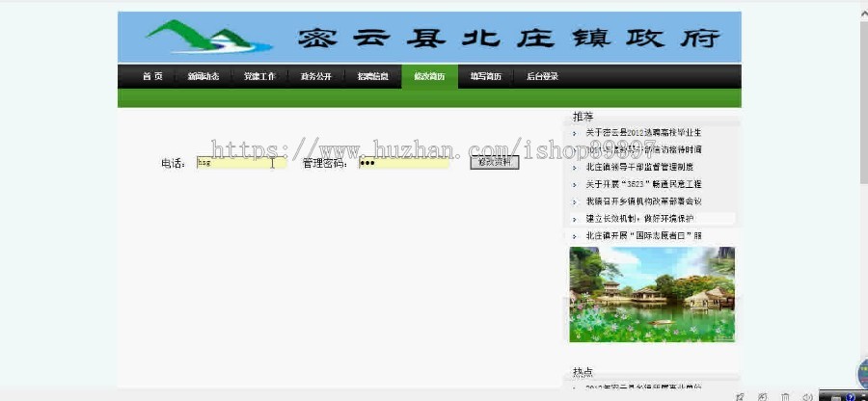Open link 建立长效机制，做好环境保护
Screen dimensions: 868x401
(x=639, y=219)
